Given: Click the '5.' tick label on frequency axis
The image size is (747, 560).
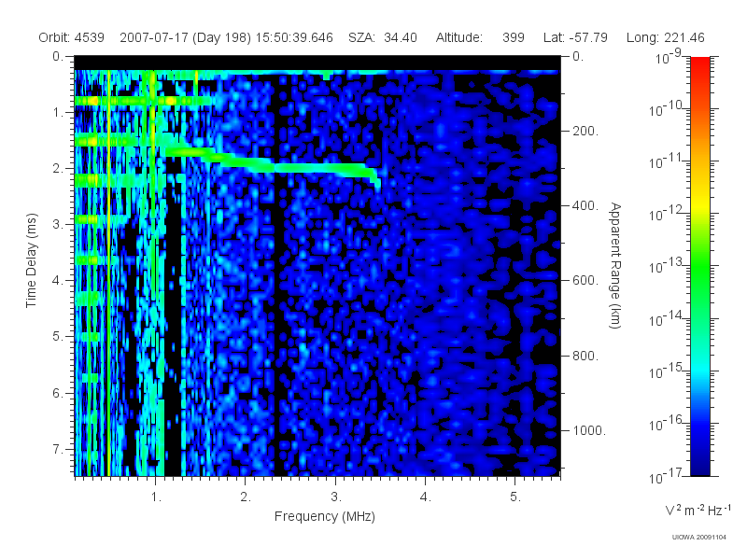Looking at the screenshot, I should [x=515, y=497].
